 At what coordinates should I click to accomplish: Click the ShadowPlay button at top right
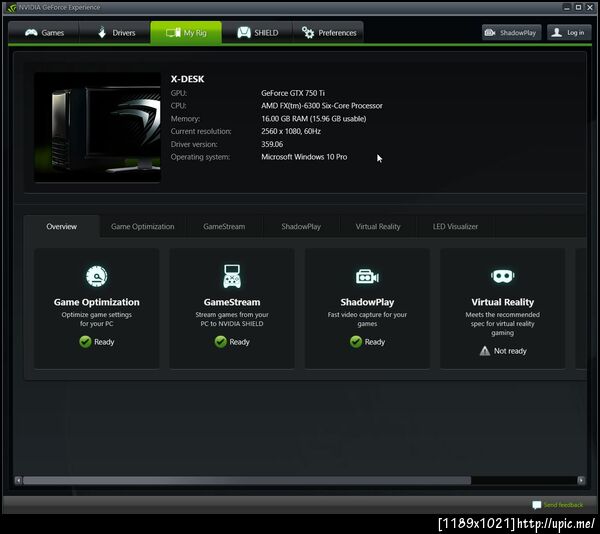point(512,33)
